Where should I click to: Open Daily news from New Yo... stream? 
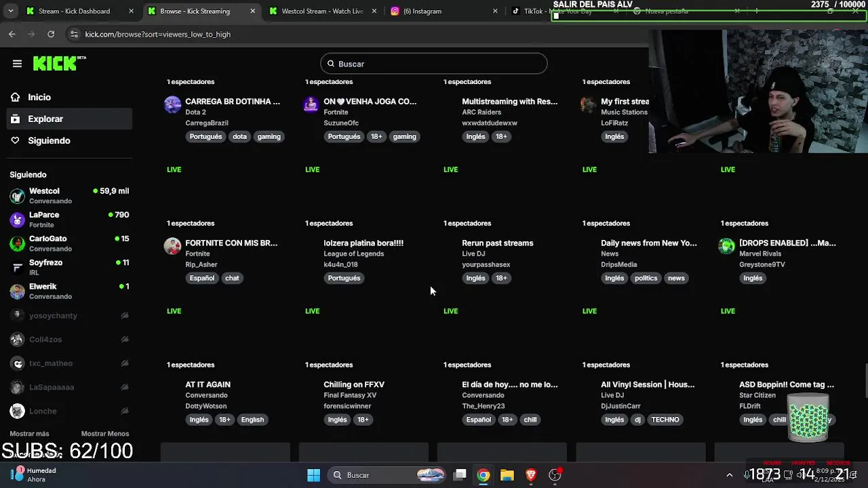pyautogui.click(x=648, y=243)
